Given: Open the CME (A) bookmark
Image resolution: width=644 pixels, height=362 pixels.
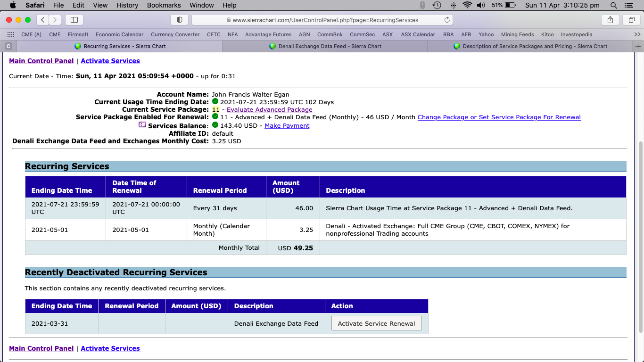Looking at the screenshot, I should (x=32, y=34).
